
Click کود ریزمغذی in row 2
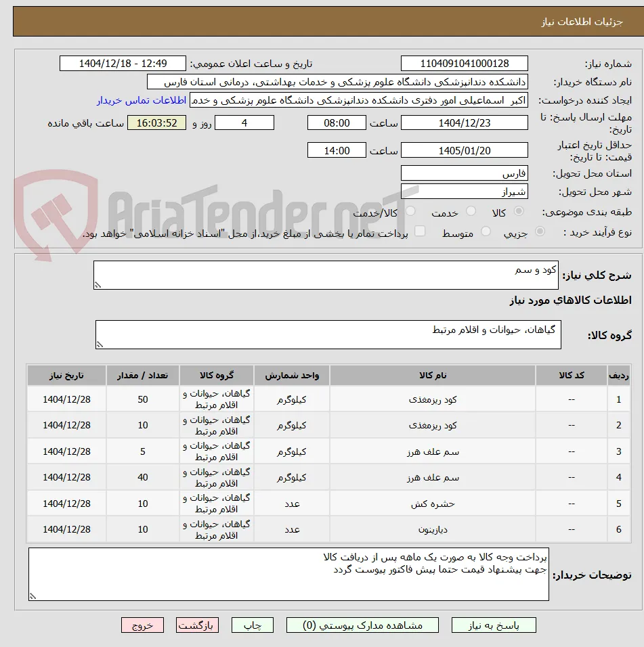coord(433,425)
